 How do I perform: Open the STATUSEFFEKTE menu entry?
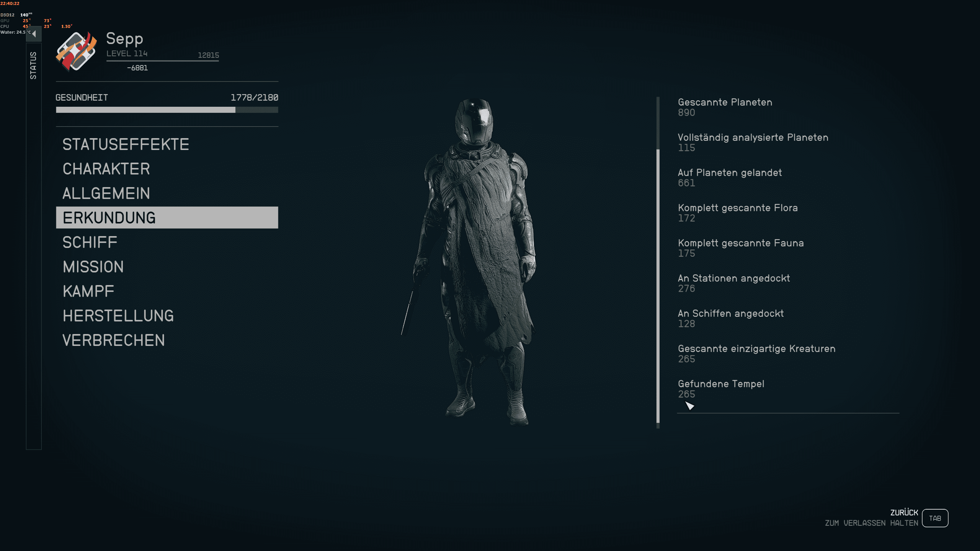(167, 144)
